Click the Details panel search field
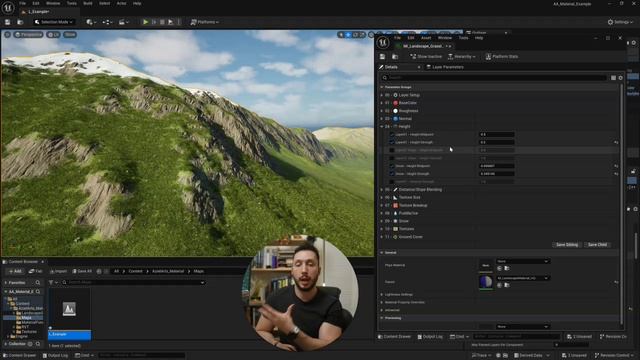The height and width of the screenshot is (360, 640). pos(494,78)
